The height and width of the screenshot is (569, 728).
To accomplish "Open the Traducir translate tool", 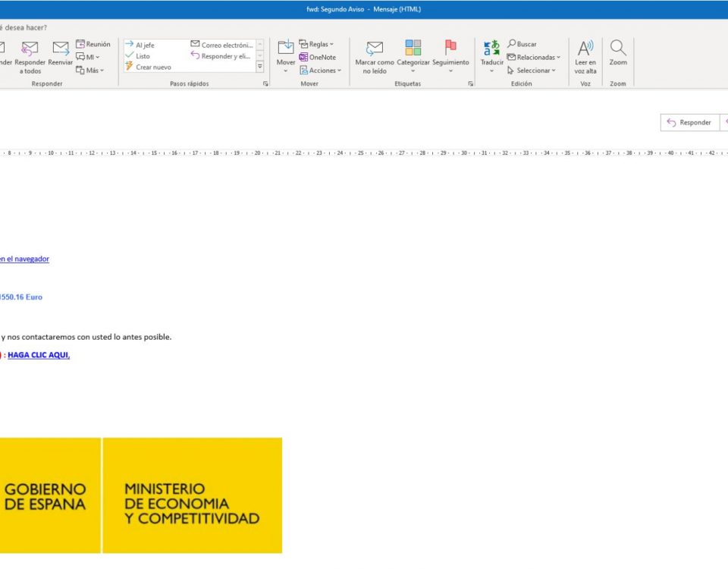I will coord(491,50).
